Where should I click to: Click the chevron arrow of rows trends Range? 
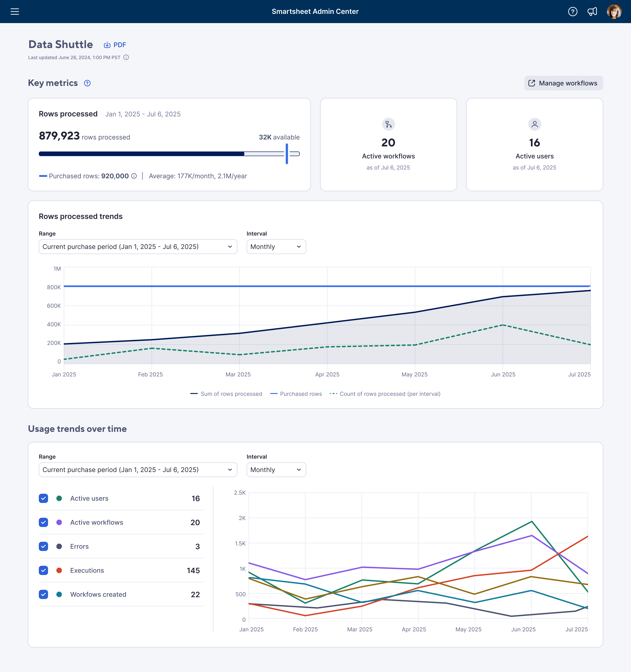pyautogui.click(x=230, y=247)
